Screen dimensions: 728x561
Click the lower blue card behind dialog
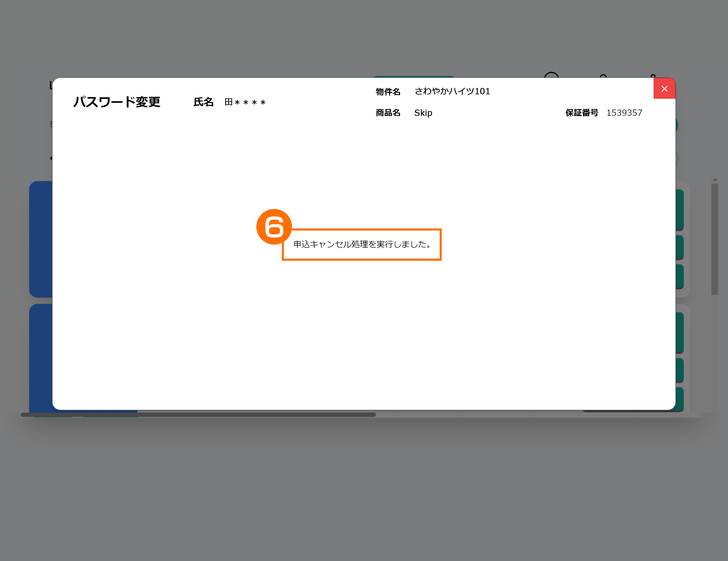40,357
